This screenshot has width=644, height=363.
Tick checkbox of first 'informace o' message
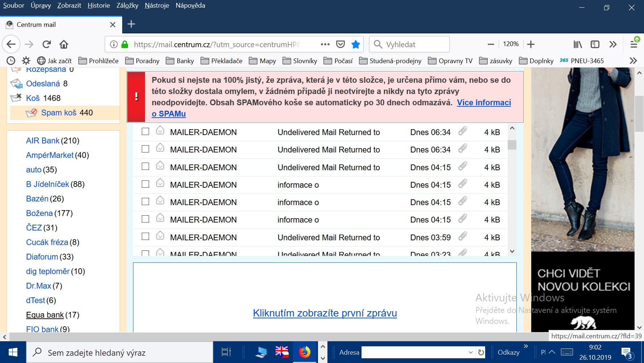(145, 184)
